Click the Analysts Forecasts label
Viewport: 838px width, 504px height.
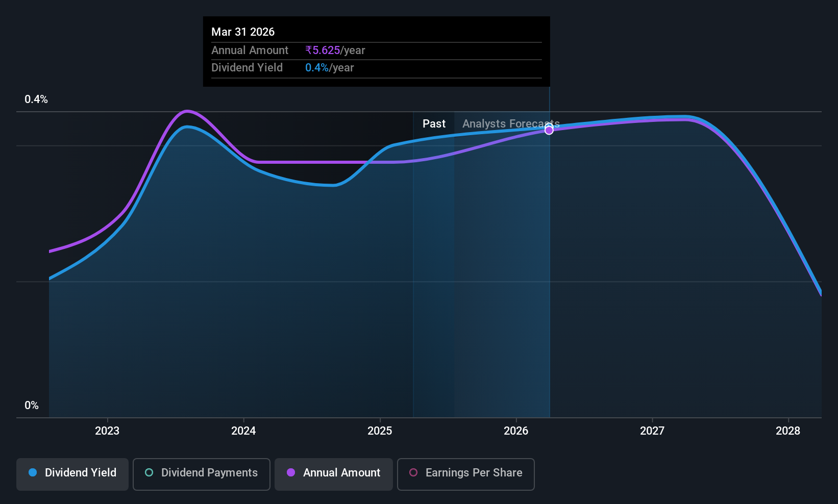pyautogui.click(x=511, y=124)
